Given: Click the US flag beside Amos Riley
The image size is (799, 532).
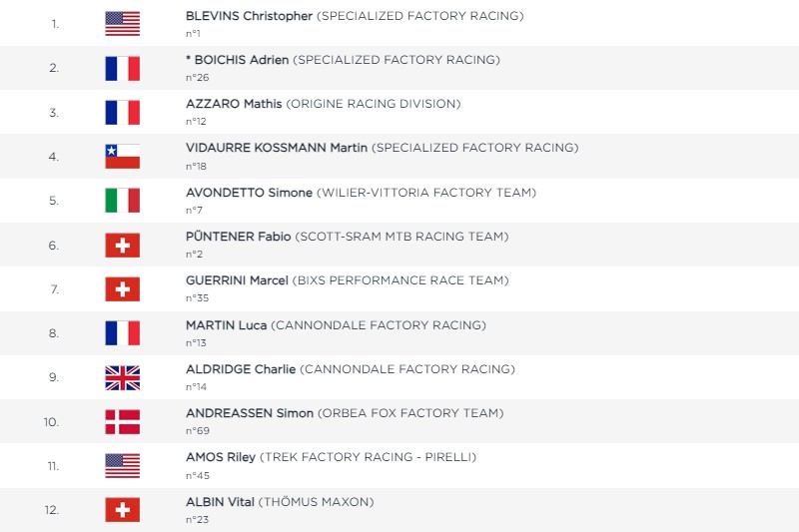Looking at the screenshot, I should [122, 465].
